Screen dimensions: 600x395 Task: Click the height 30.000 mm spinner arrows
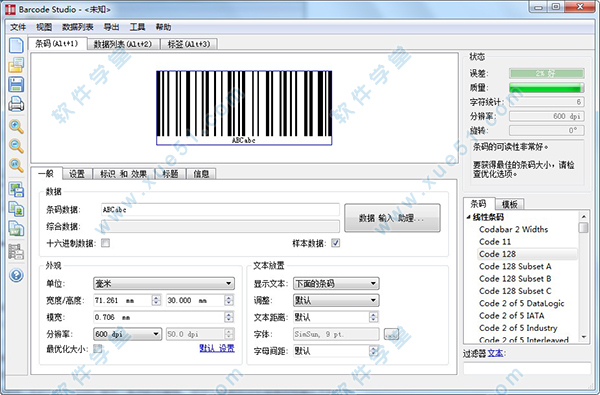[x=229, y=300]
